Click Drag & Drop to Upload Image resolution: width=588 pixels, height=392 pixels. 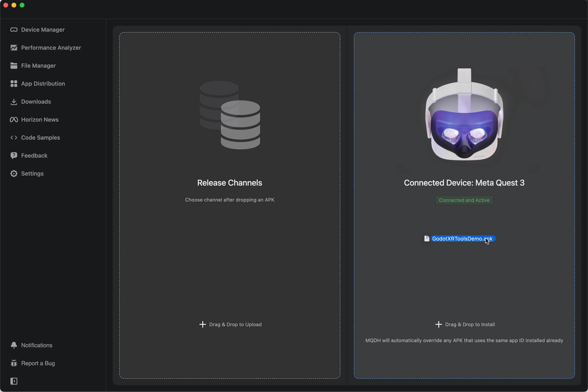click(x=235, y=325)
